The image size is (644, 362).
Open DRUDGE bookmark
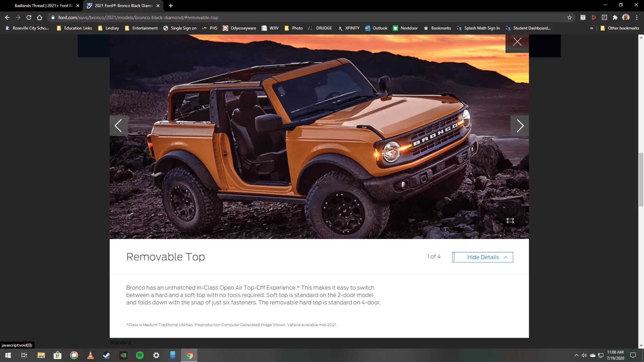tap(320, 28)
